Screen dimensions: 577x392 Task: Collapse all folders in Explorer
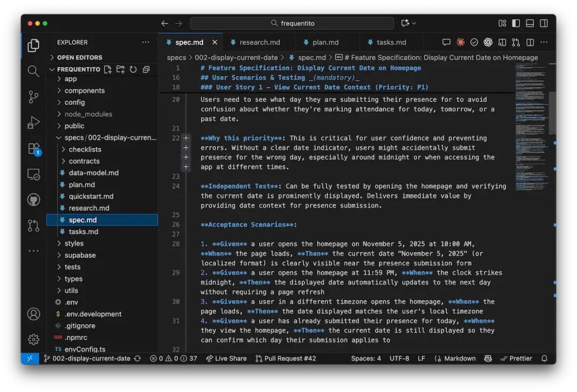(x=146, y=69)
